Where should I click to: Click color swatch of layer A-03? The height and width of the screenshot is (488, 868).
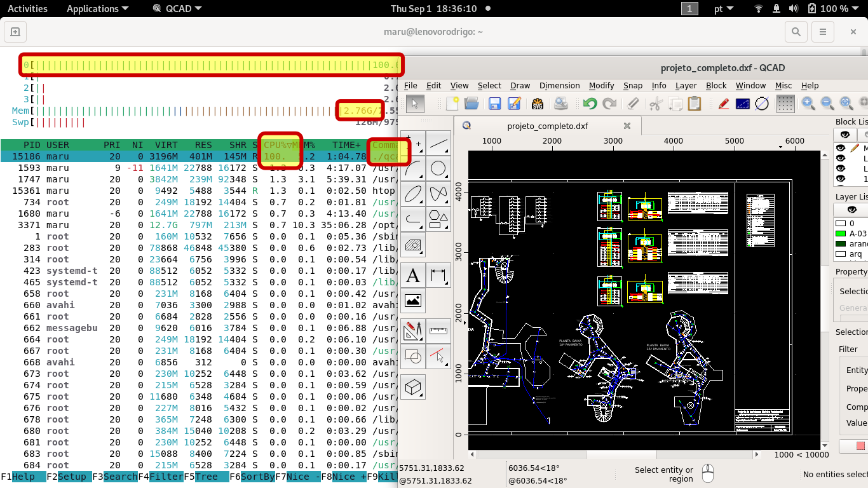click(x=840, y=234)
